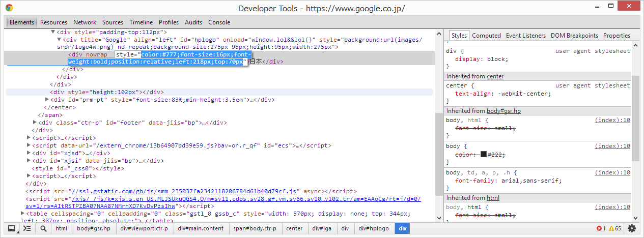The height and width of the screenshot is (238, 644).
Task: Expand the footer div node
Action: coord(35,123)
